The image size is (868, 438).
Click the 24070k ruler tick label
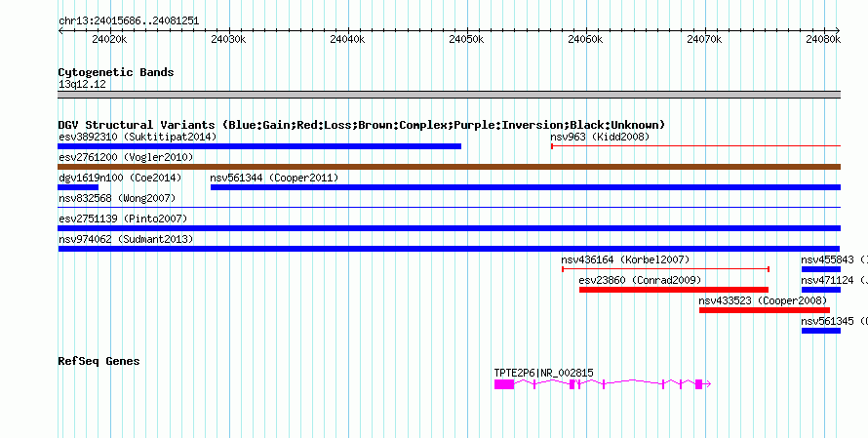coord(704,39)
